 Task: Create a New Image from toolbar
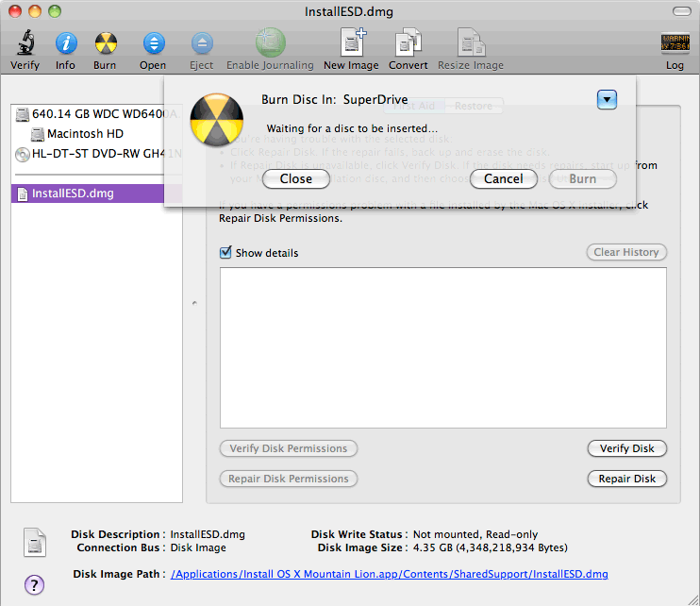point(352,42)
